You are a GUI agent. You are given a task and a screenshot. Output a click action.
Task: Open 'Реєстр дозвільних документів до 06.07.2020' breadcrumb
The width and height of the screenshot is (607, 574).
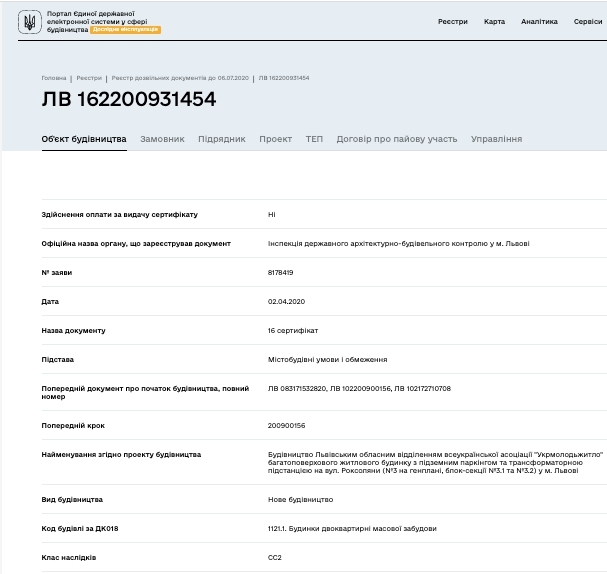pyautogui.click(x=180, y=78)
